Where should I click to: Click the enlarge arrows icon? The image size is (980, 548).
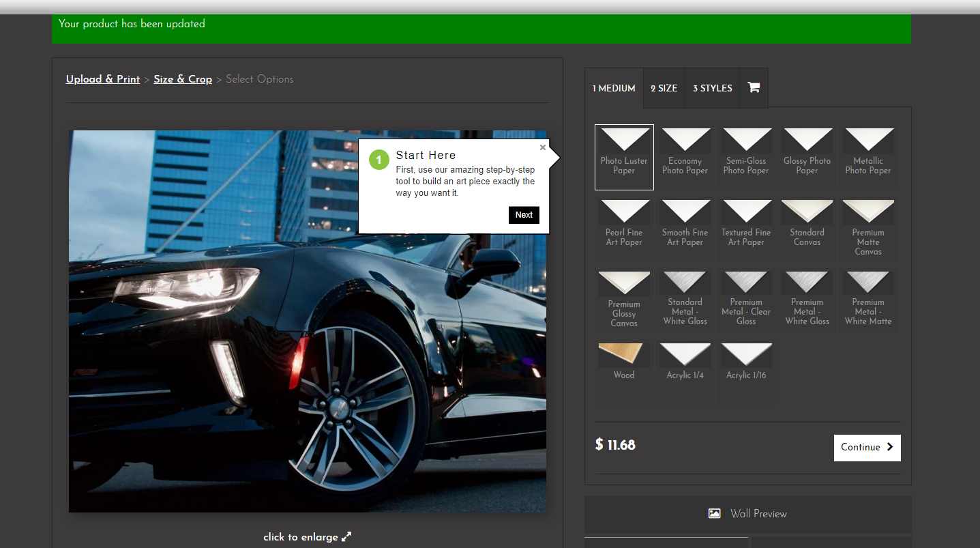coord(346,537)
